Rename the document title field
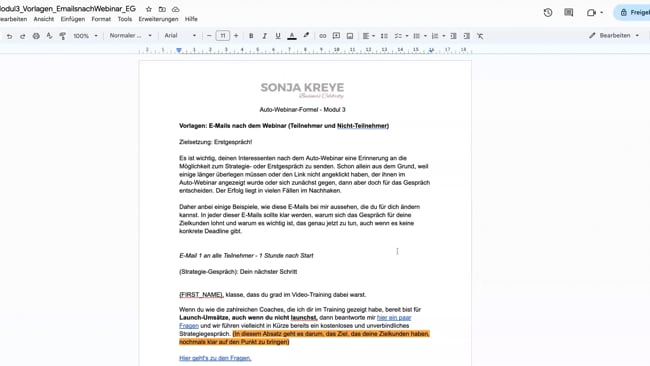 point(68,9)
